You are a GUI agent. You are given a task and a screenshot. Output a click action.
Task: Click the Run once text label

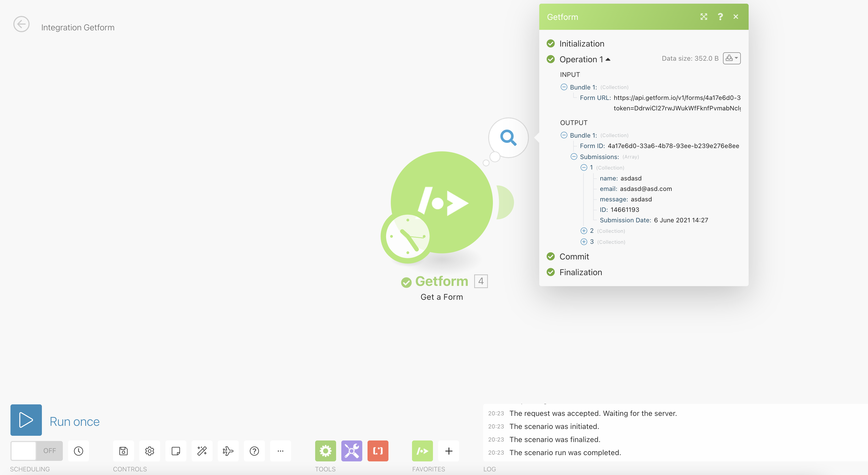(x=74, y=421)
